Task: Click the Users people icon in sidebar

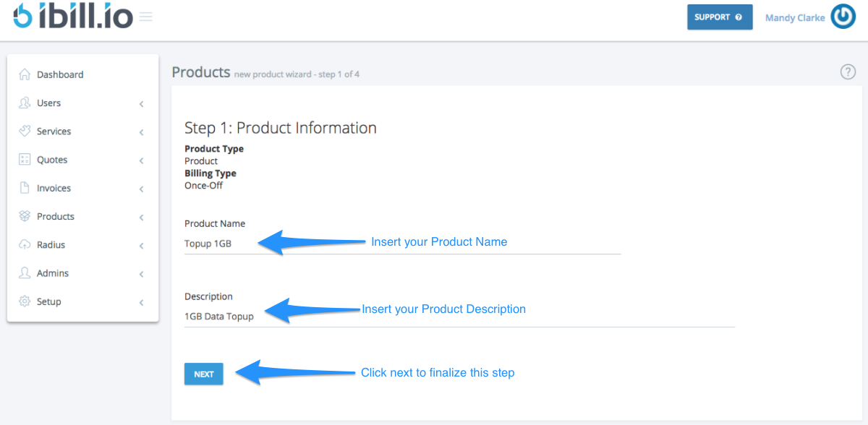Action: [24, 103]
